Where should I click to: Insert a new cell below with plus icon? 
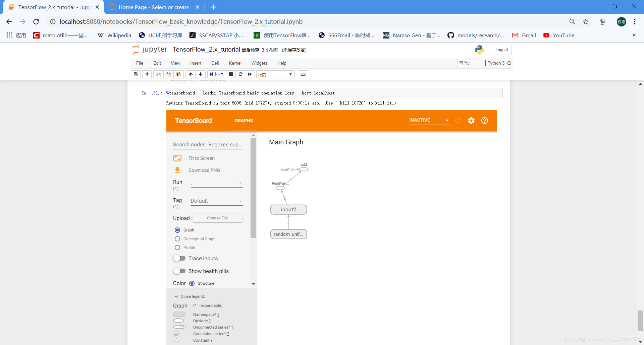pos(147,74)
